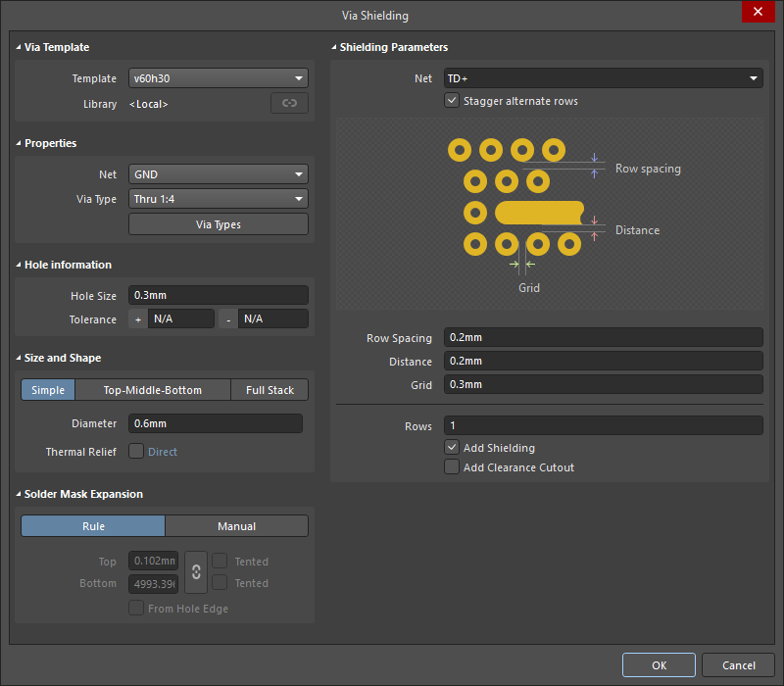Switch to Top-Middle-Bottom size mode

click(x=153, y=390)
